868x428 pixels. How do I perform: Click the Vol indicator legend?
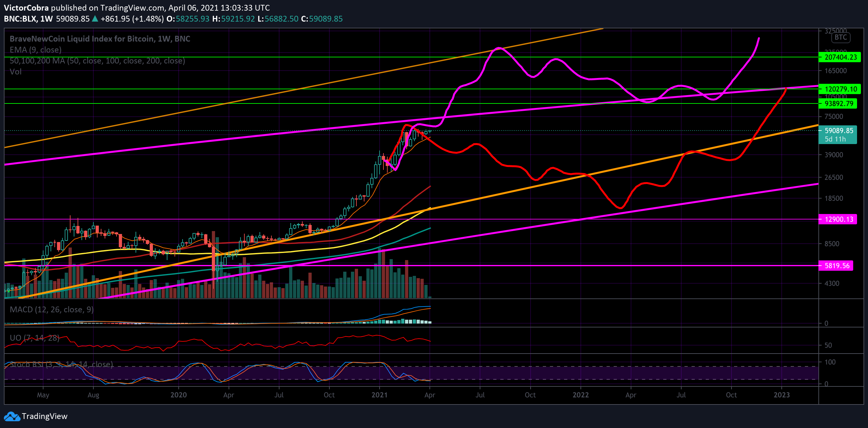(15, 72)
